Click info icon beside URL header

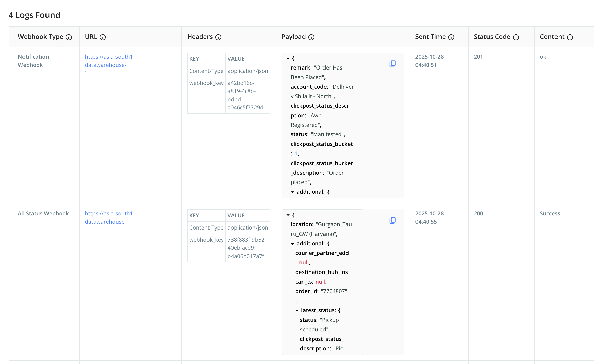(x=103, y=37)
